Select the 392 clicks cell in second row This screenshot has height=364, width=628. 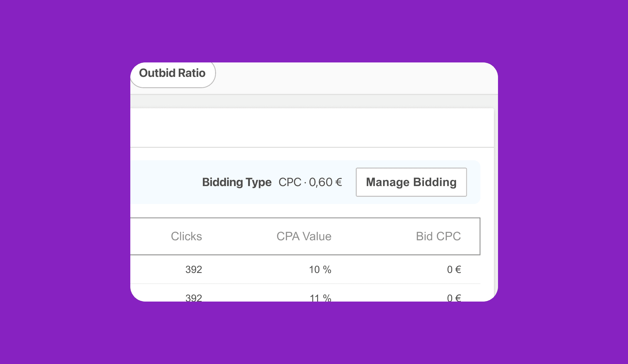[x=193, y=297]
